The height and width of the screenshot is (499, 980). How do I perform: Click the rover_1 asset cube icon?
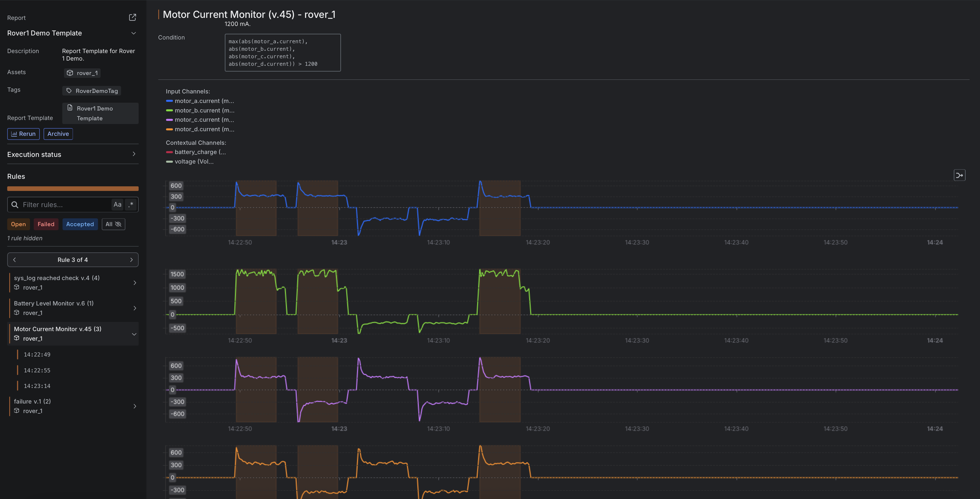pos(70,73)
